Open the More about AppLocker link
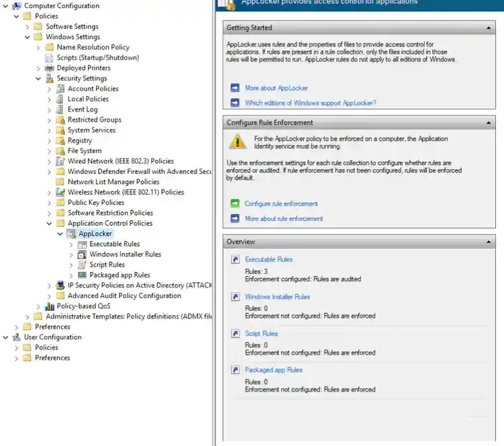 [x=276, y=88]
